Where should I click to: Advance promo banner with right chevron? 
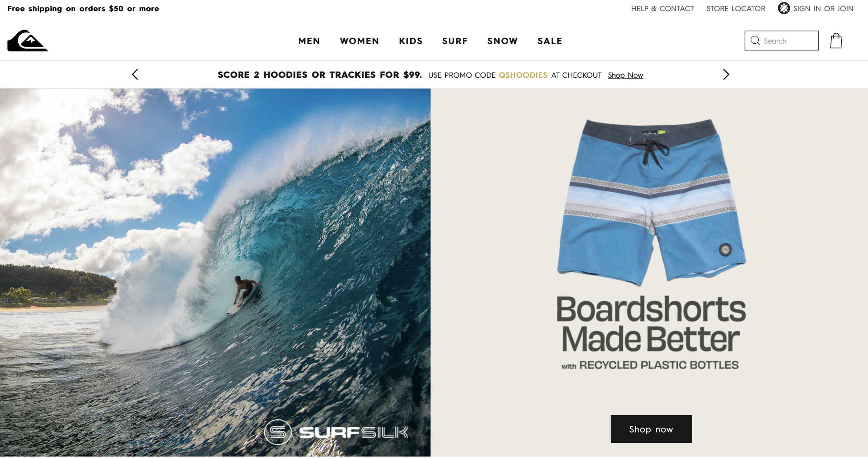tap(726, 74)
